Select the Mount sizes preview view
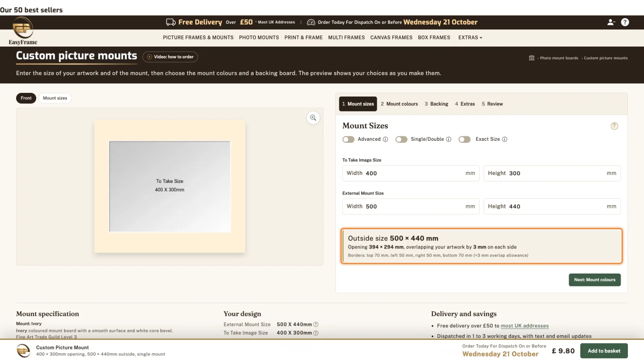The height and width of the screenshot is (362, 644). pos(55,98)
